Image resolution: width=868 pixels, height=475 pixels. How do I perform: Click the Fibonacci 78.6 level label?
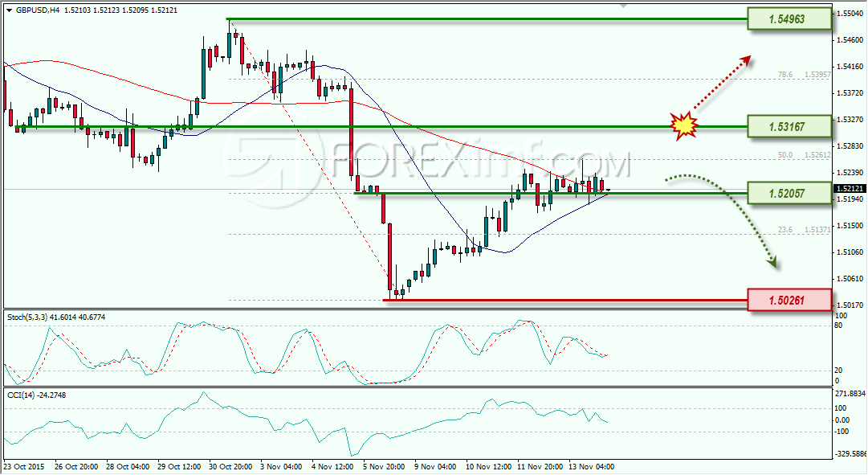(804, 74)
